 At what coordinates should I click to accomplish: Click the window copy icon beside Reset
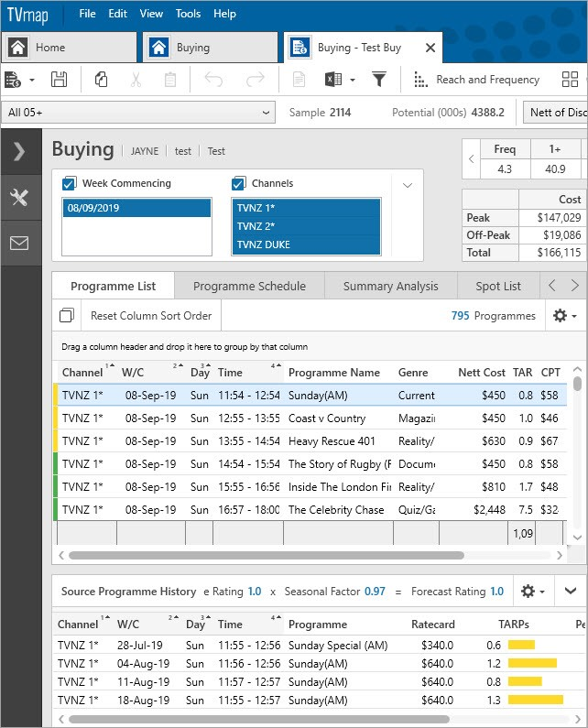pyautogui.click(x=67, y=316)
